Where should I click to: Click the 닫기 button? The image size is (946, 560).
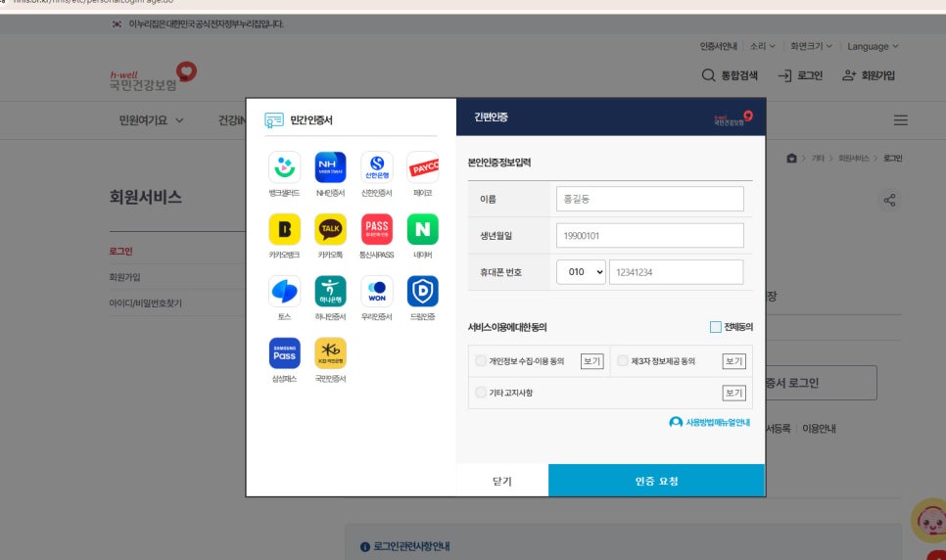(x=502, y=481)
